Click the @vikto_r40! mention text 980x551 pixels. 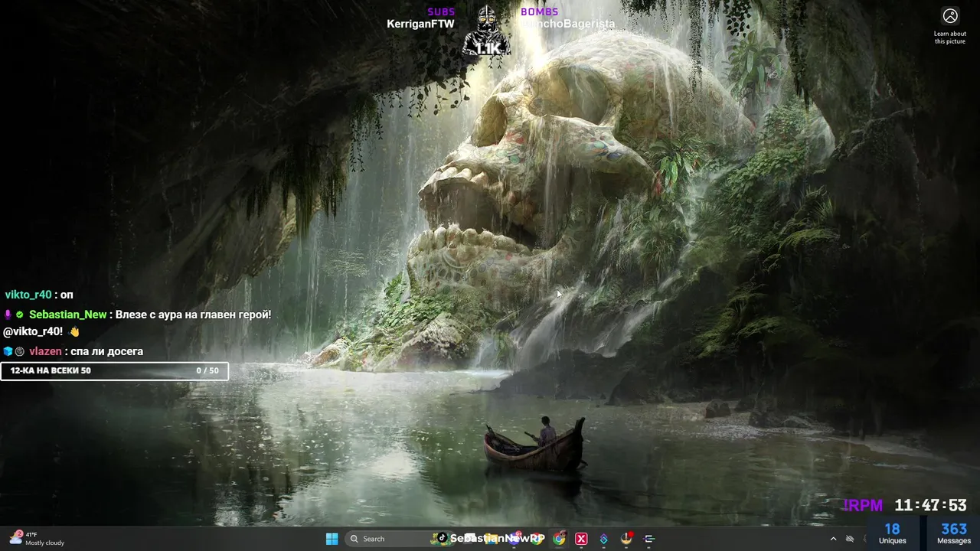(x=33, y=331)
